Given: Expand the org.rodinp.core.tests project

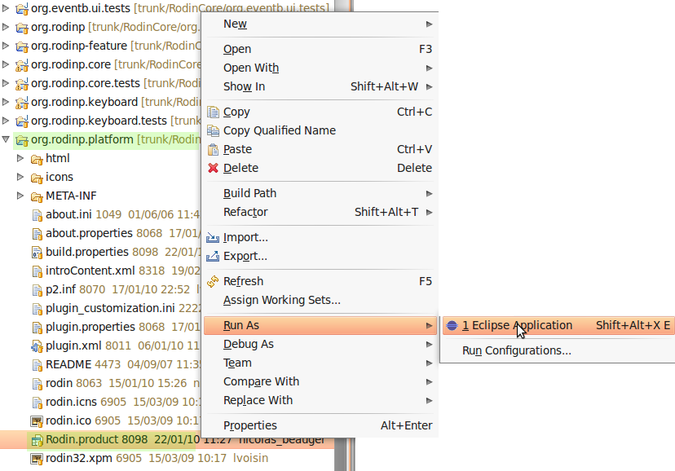Looking at the screenshot, I should 6,83.
